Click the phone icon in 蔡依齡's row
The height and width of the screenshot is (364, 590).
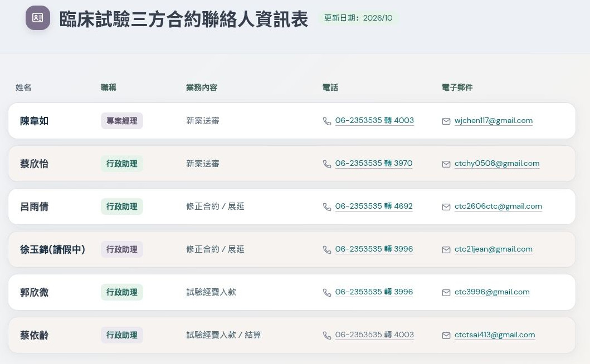(x=327, y=336)
